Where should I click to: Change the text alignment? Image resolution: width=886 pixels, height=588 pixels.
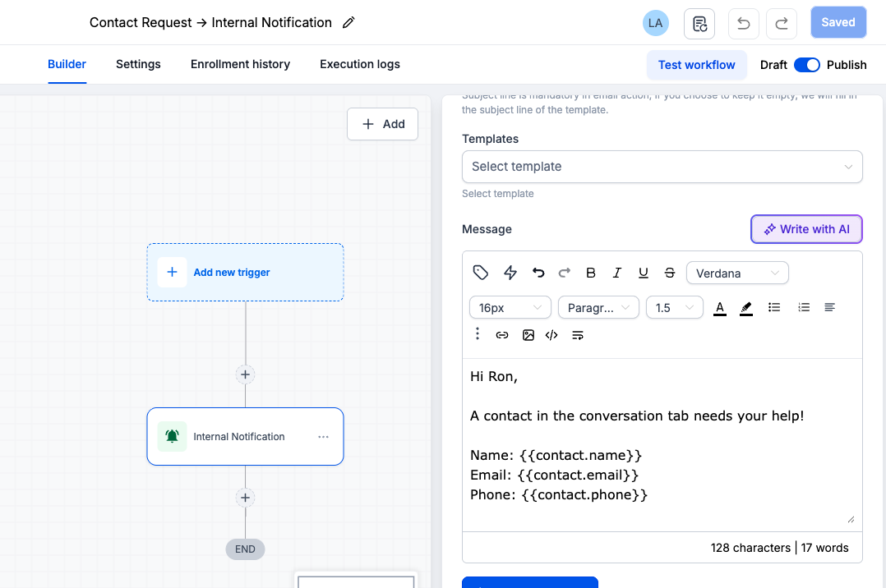pos(829,307)
